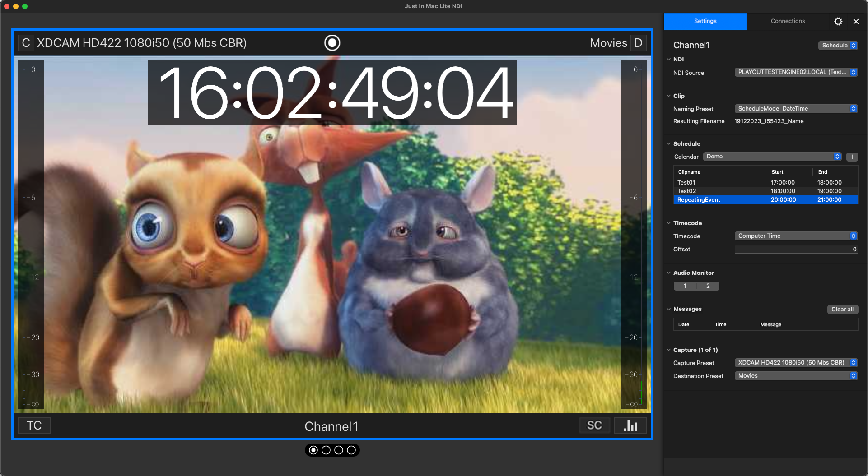Viewport: 868px width, 476px height.
Task: Toggle the SC button under the video
Action: point(594,425)
